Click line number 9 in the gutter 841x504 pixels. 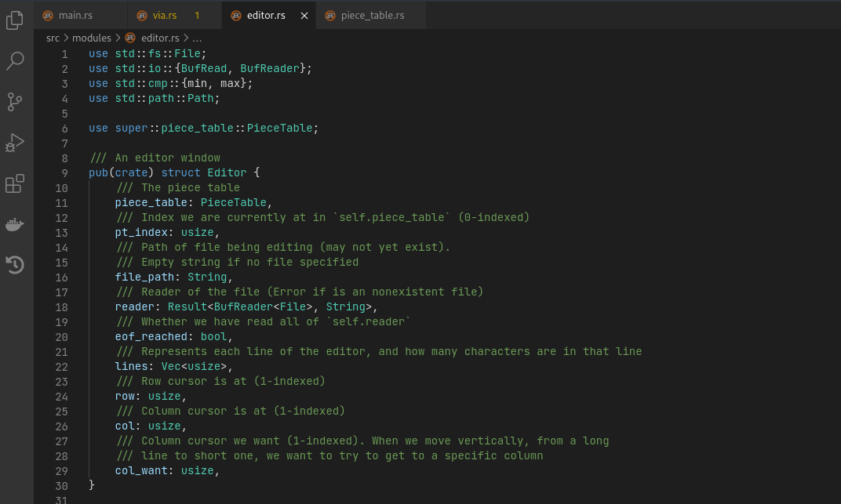pyautogui.click(x=64, y=173)
